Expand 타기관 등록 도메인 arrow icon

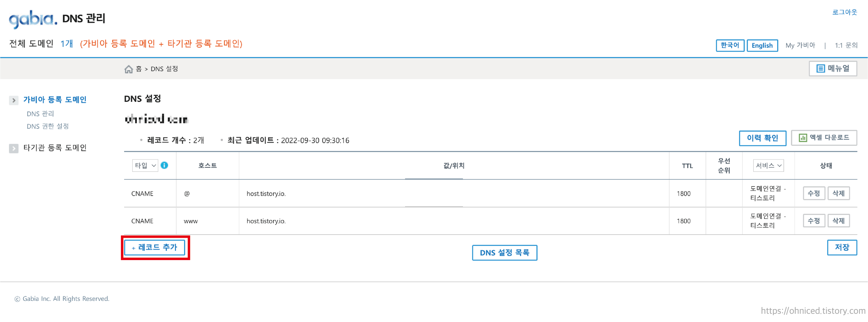tap(14, 148)
